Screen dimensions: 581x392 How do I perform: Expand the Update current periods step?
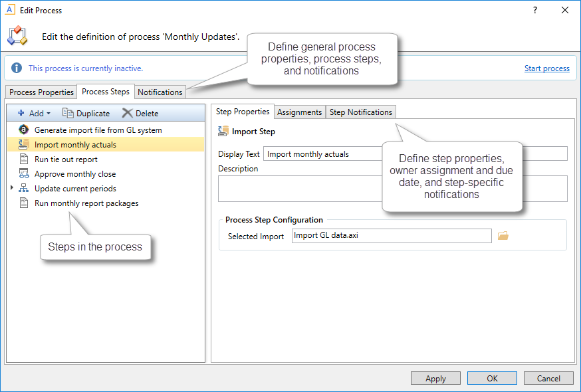12,189
